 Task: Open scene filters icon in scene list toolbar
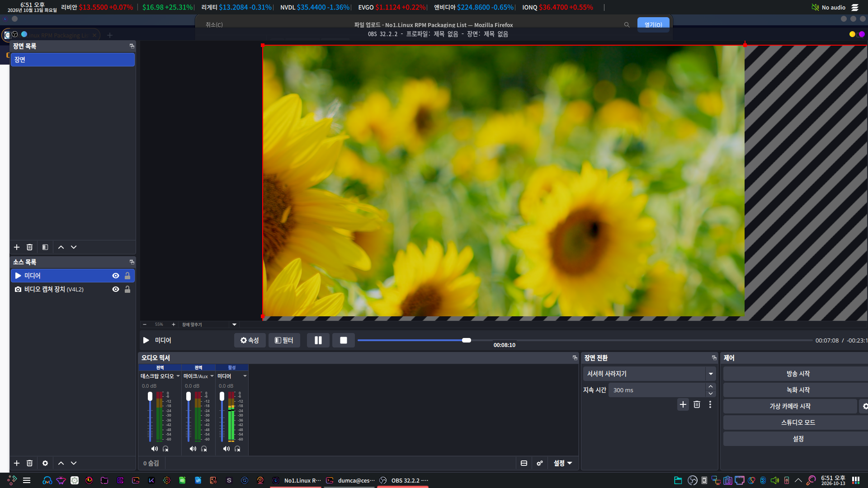point(45,247)
